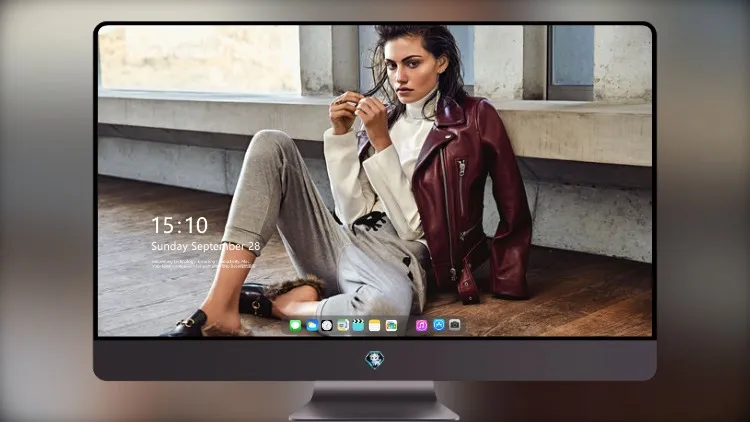Screen dimensions: 750x422
Task: Open the clapperboard Videos app in dock
Action: [358, 325]
